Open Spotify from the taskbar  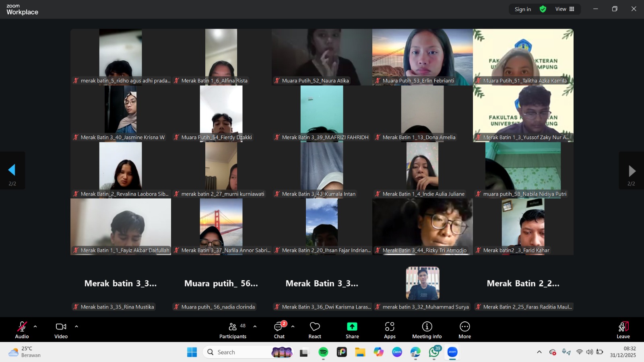(x=323, y=352)
